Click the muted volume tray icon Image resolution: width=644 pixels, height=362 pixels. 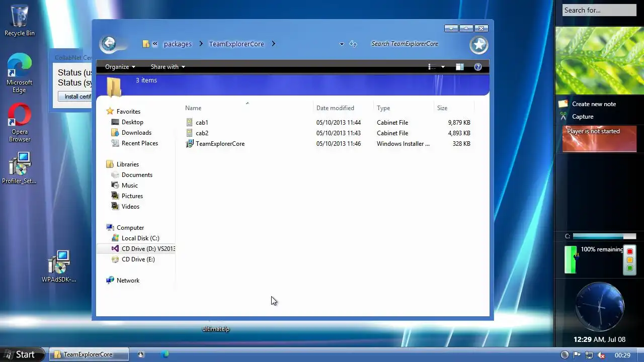[x=601, y=355]
